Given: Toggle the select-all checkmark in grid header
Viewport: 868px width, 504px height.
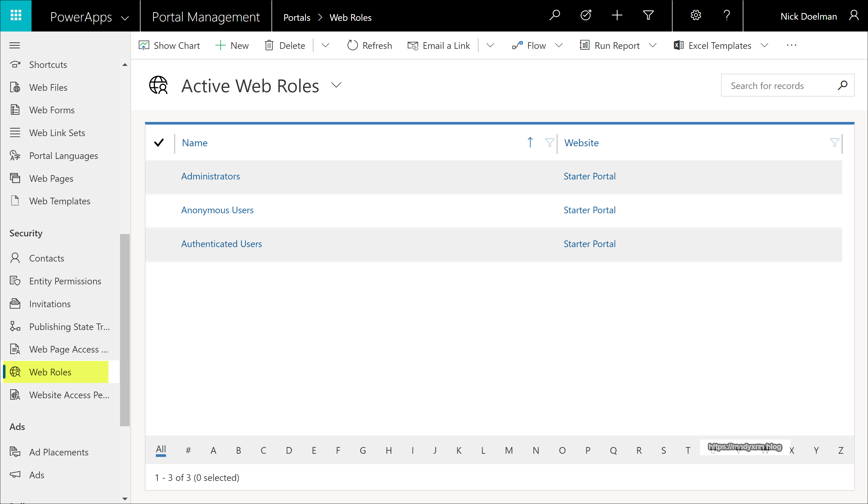Looking at the screenshot, I should tap(159, 142).
